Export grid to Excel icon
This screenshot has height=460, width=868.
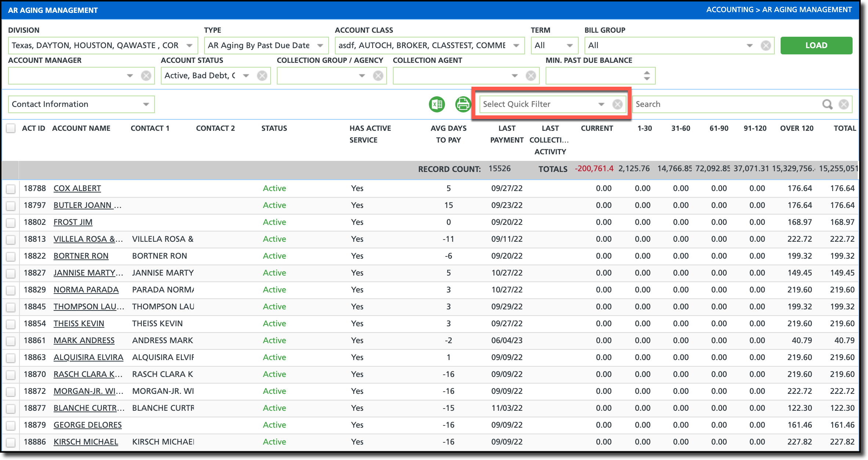437,104
